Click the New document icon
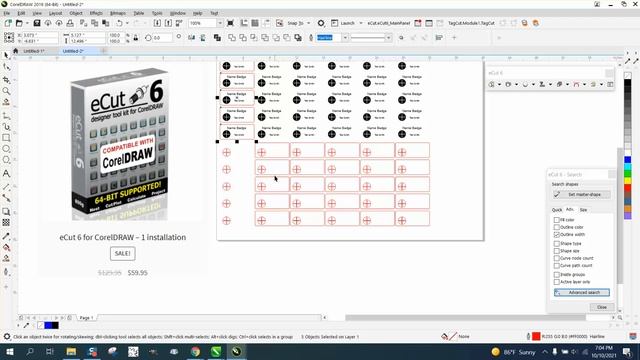640x360 pixels. pos(8,23)
